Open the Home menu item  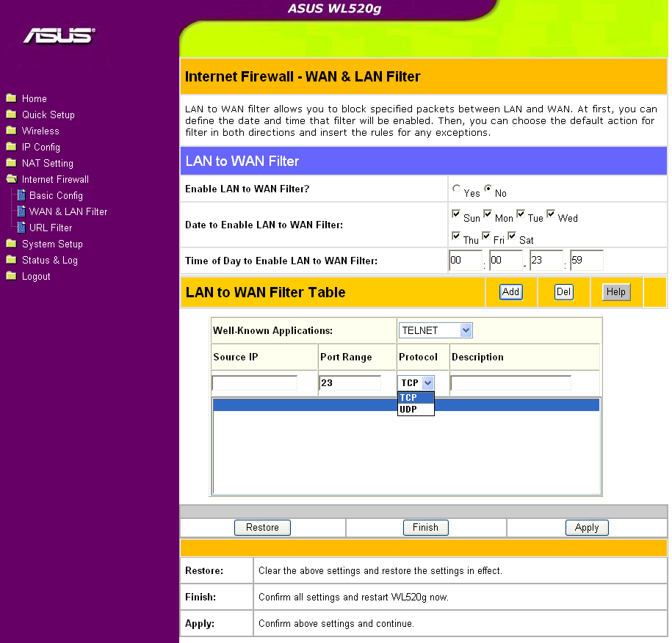35,98
